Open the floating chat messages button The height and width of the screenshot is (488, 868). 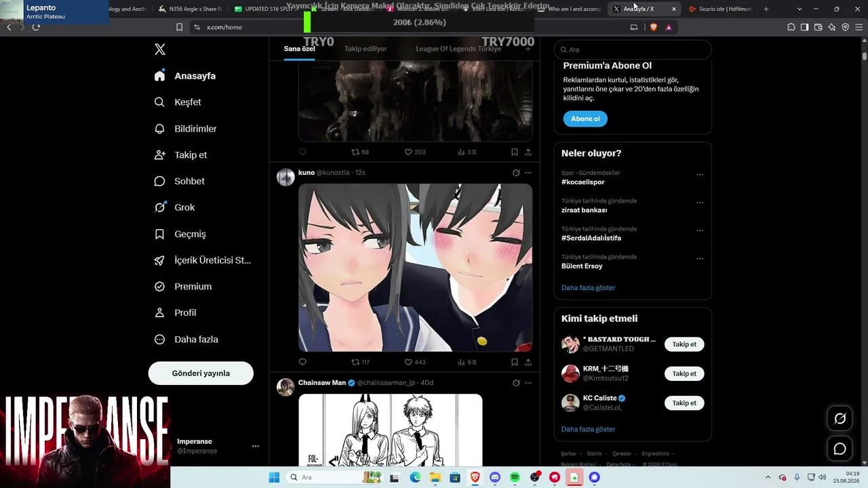point(840,449)
